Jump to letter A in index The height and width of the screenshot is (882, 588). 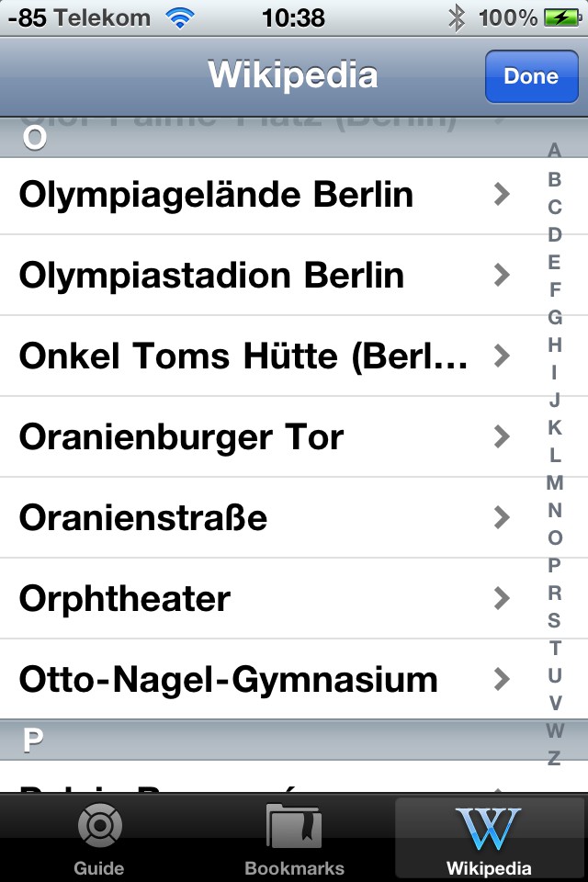tap(554, 152)
